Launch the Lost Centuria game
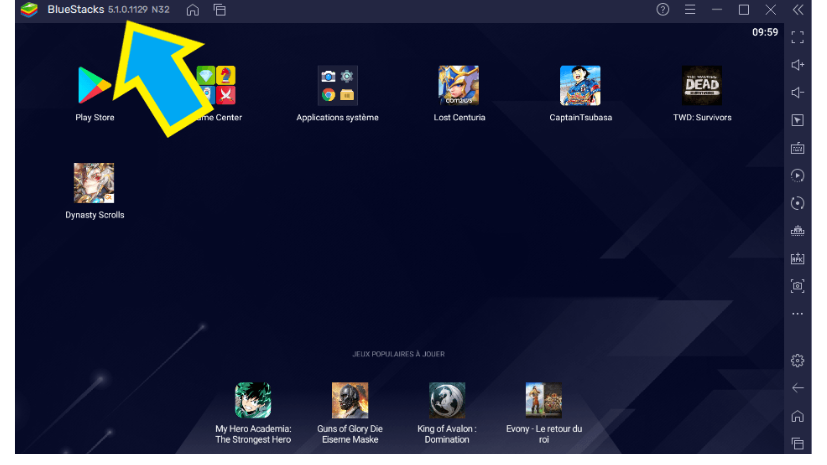The height and width of the screenshot is (465, 827). pos(458,86)
